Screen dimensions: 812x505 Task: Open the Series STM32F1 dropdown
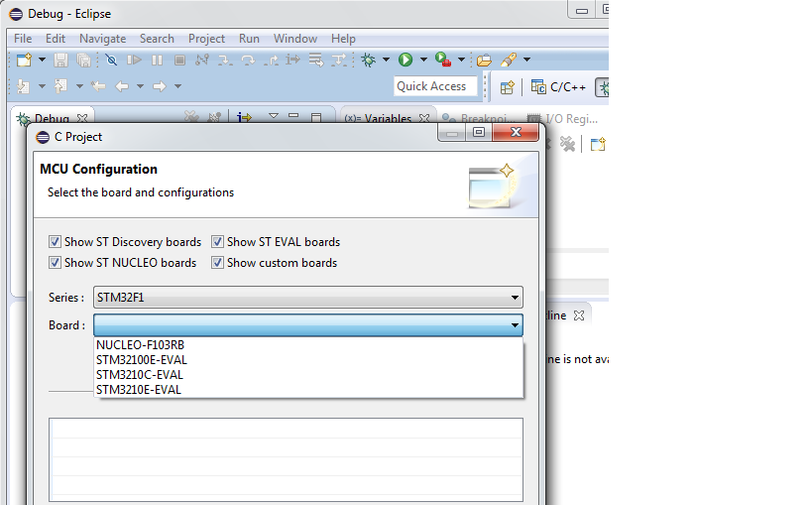coord(308,297)
